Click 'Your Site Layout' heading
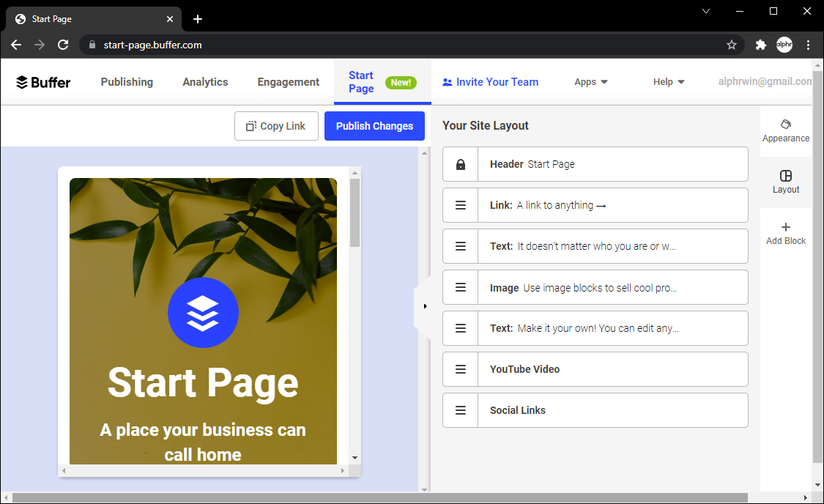The image size is (824, 504). click(x=485, y=125)
